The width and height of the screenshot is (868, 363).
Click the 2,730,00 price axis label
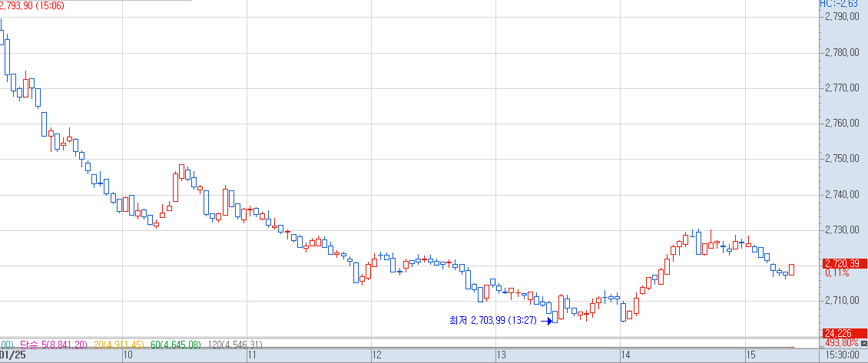842,229
